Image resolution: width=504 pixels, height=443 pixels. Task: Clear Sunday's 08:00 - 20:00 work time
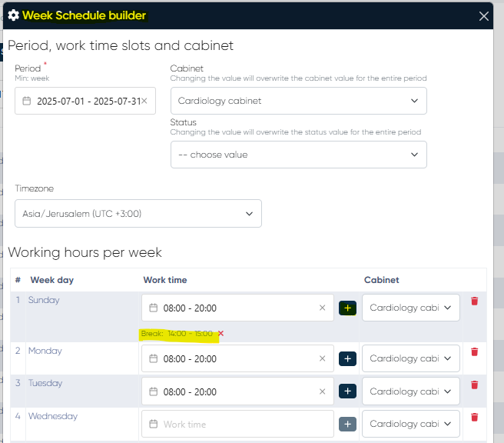tap(323, 308)
